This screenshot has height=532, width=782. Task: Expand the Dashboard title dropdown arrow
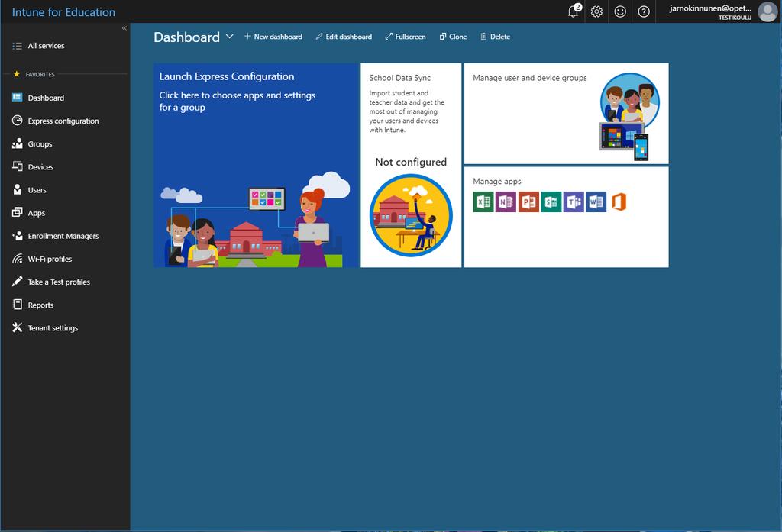(229, 37)
